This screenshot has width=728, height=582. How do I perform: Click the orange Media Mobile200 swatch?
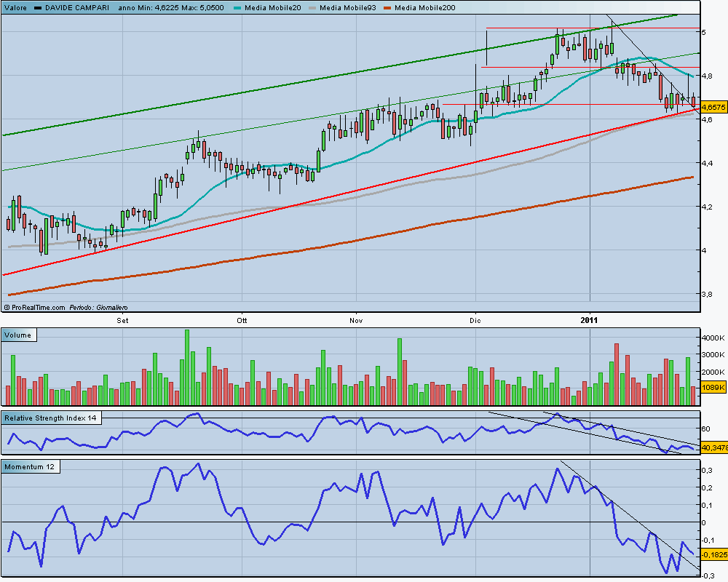(387, 8)
